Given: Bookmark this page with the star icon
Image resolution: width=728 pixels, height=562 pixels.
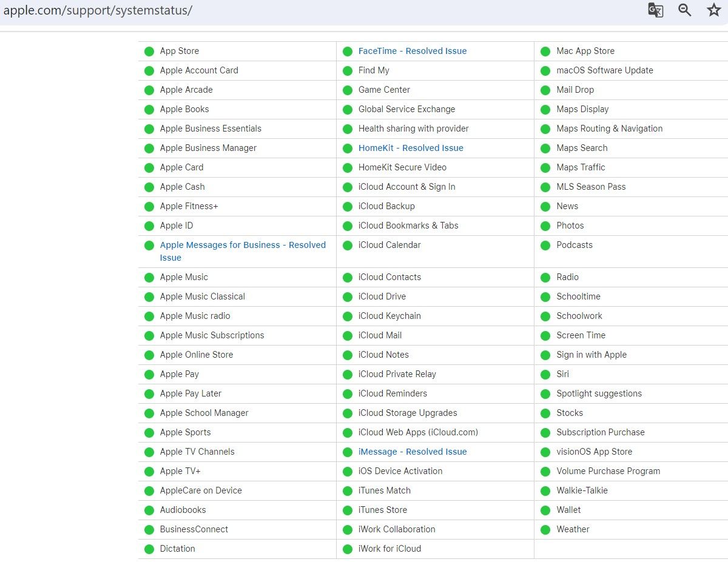Looking at the screenshot, I should (x=713, y=10).
